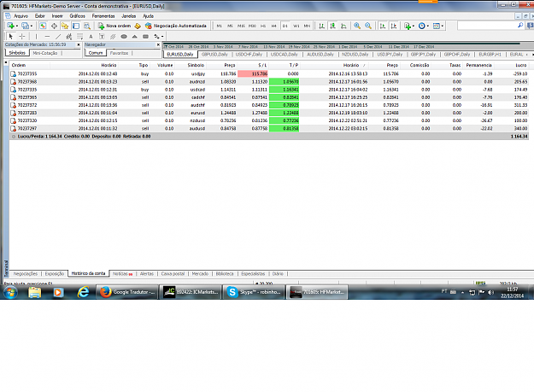Switch to the Negociações terminal tab
This screenshot has height=392, width=534.
point(25,273)
